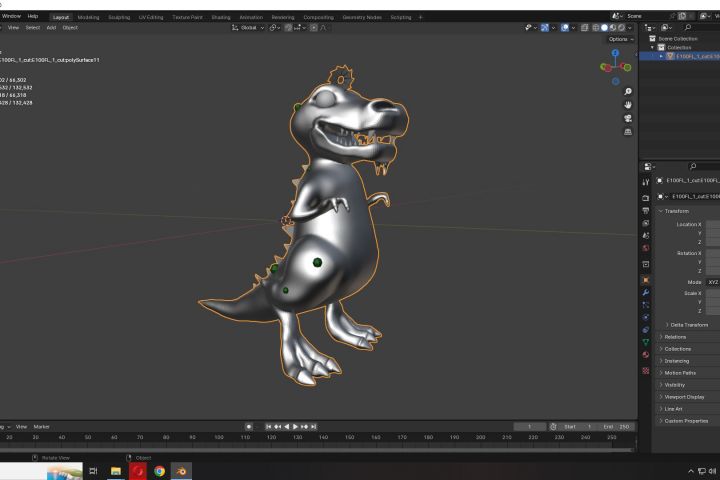Open the Help menu
The image size is (720, 480).
(x=33, y=17)
